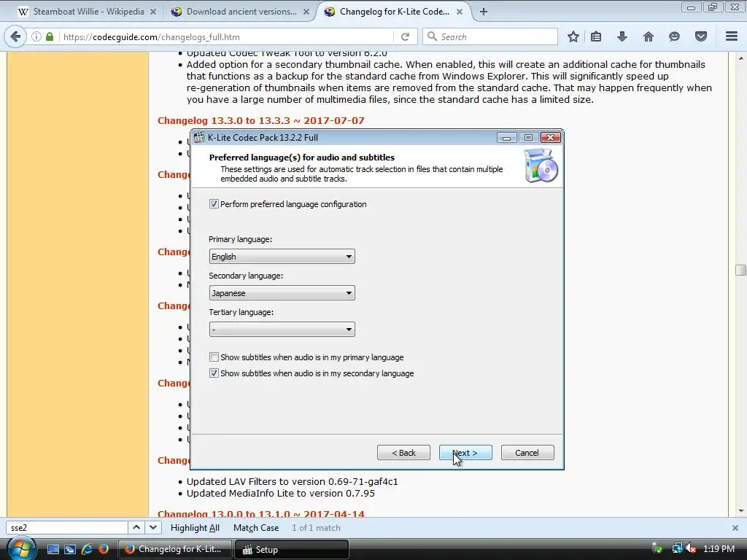Viewport: 747px width, 560px height.
Task: Enable subtitles when audio is primary language
Action: (214, 357)
